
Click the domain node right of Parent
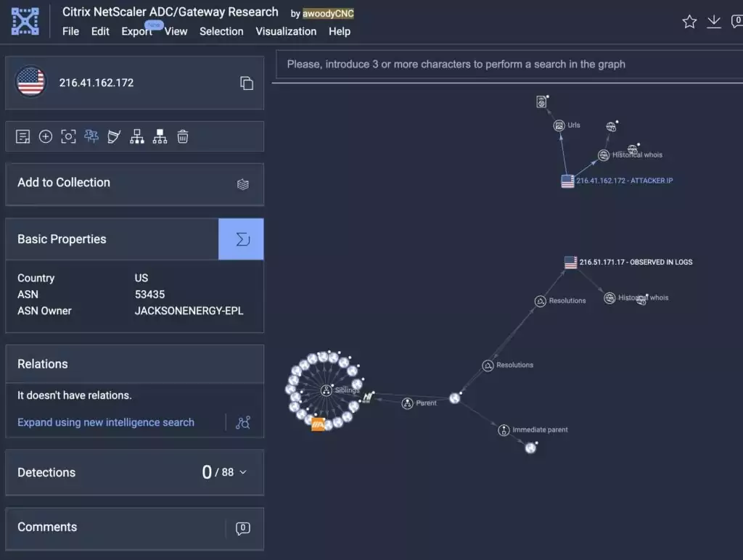[x=454, y=398]
